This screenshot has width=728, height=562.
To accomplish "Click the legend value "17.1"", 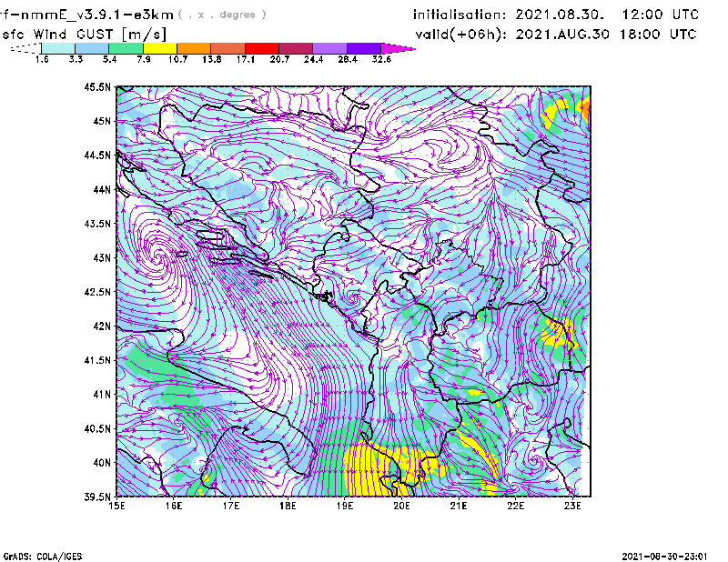I will point(245,59).
